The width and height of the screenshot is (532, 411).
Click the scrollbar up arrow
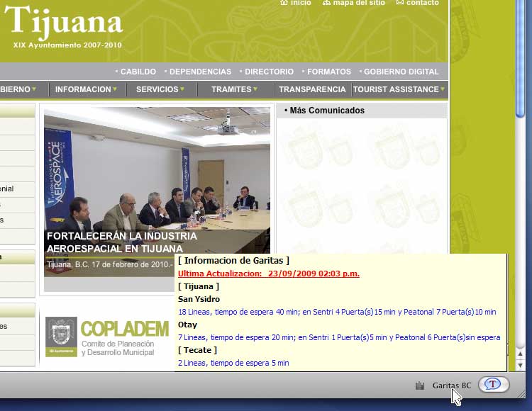[520, 354]
